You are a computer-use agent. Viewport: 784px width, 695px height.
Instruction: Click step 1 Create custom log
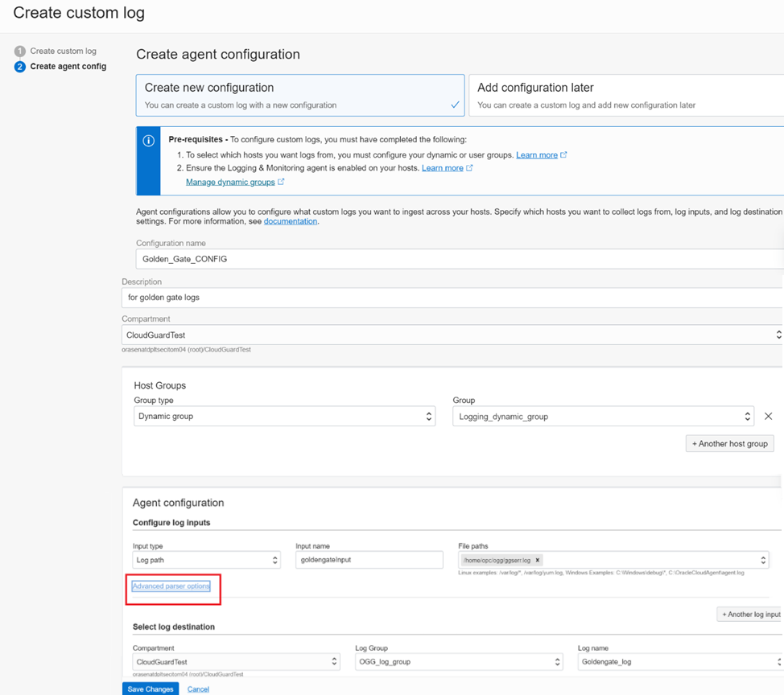click(x=63, y=51)
